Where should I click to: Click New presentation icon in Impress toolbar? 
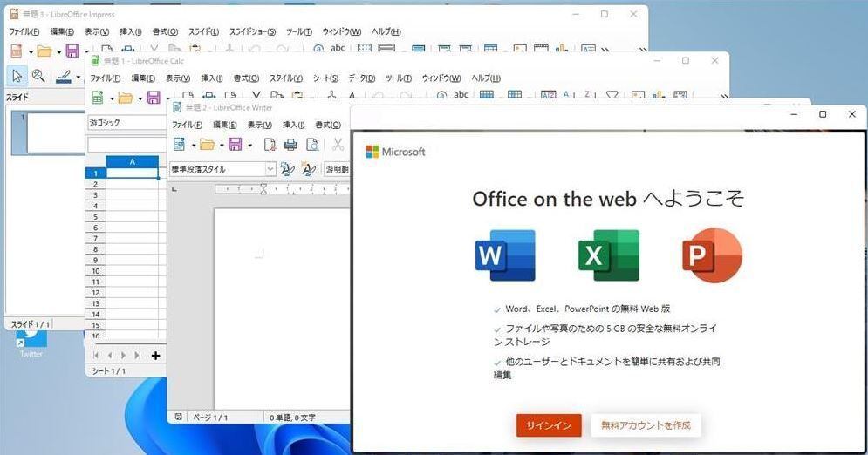click(x=17, y=51)
